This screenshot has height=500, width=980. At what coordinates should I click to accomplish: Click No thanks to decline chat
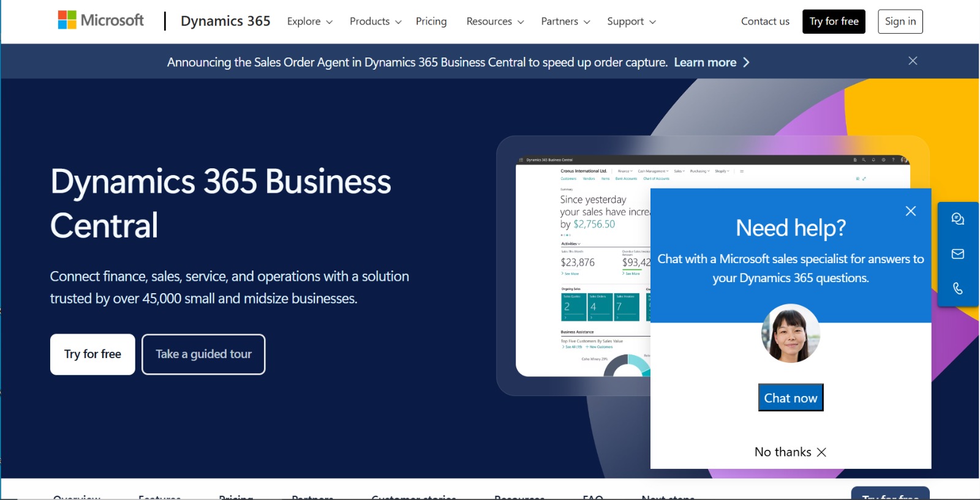pos(790,452)
